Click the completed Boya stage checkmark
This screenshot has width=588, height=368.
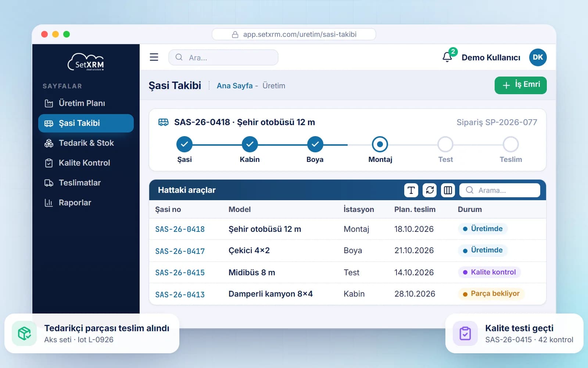pyautogui.click(x=315, y=144)
